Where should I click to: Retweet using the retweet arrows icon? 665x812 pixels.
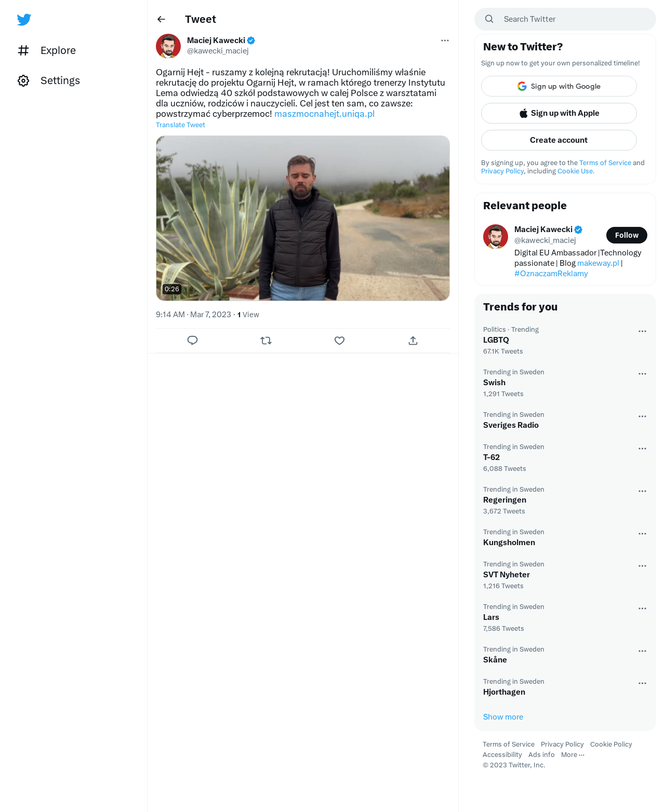pos(266,341)
